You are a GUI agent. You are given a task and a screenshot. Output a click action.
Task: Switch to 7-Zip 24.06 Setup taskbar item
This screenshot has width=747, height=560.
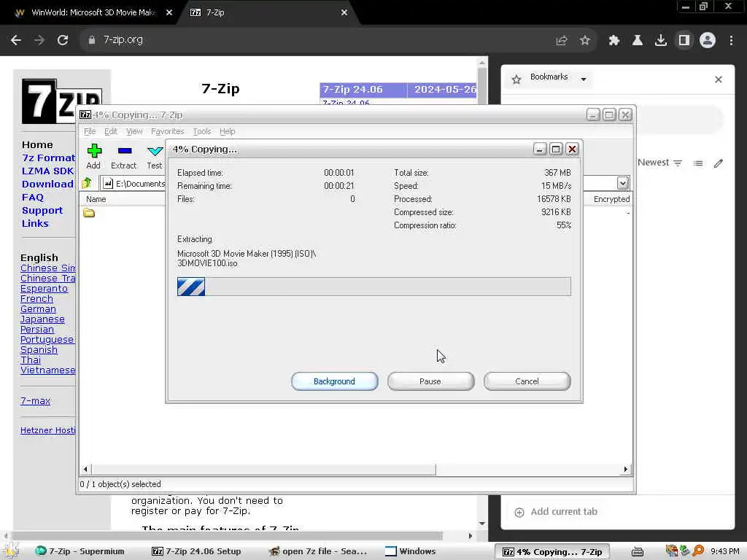(196, 551)
